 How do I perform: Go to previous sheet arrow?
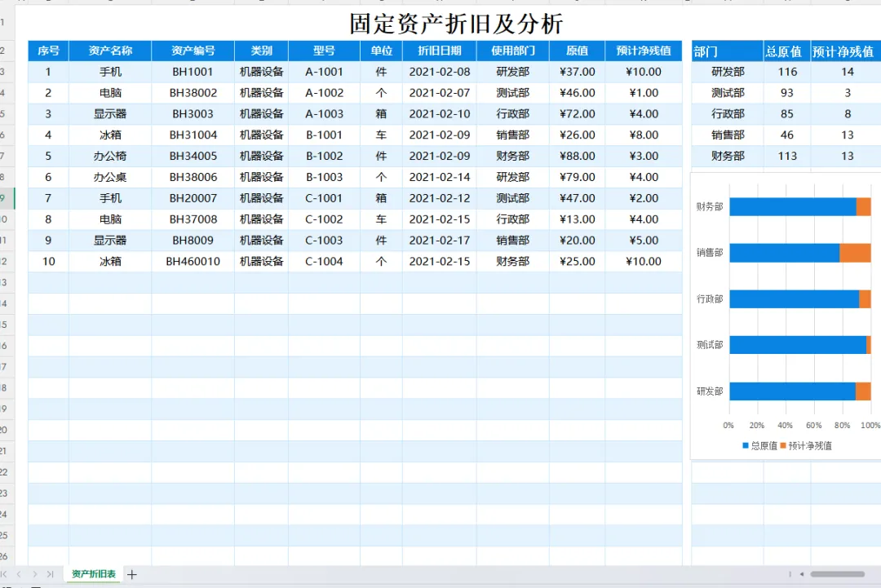(x=19, y=574)
